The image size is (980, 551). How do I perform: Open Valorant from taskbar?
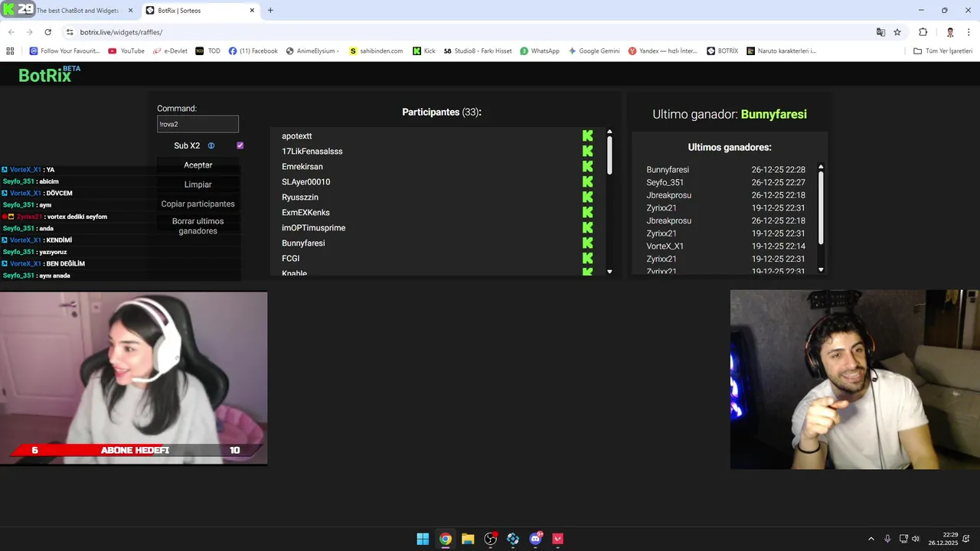[x=558, y=539]
